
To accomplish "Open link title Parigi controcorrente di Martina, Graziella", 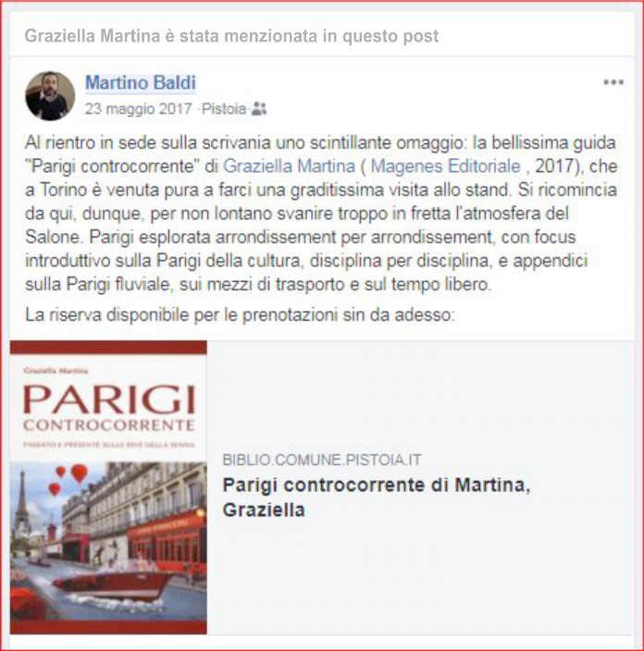I will tap(377, 497).
